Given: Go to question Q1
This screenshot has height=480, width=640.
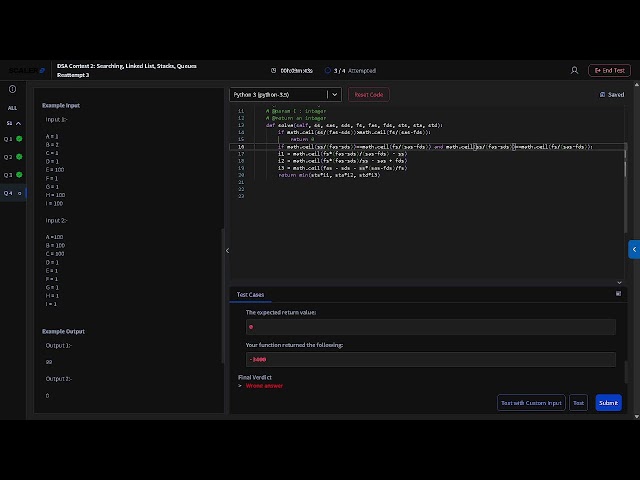Looking at the screenshot, I should tap(13, 139).
